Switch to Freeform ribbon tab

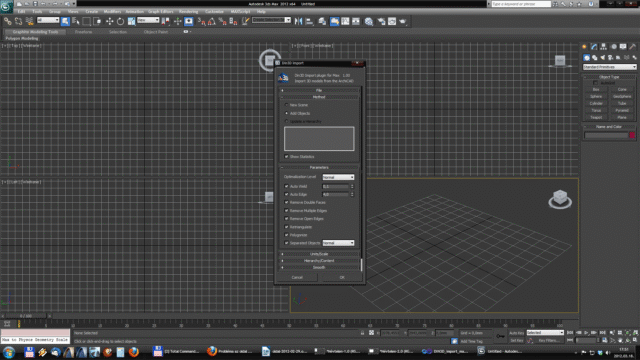click(83, 32)
